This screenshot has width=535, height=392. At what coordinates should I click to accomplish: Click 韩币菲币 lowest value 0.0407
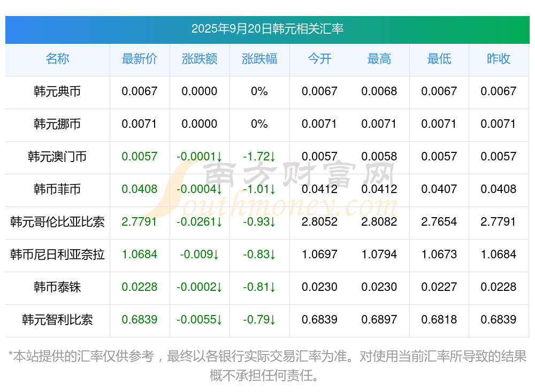click(x=439, y=189)
